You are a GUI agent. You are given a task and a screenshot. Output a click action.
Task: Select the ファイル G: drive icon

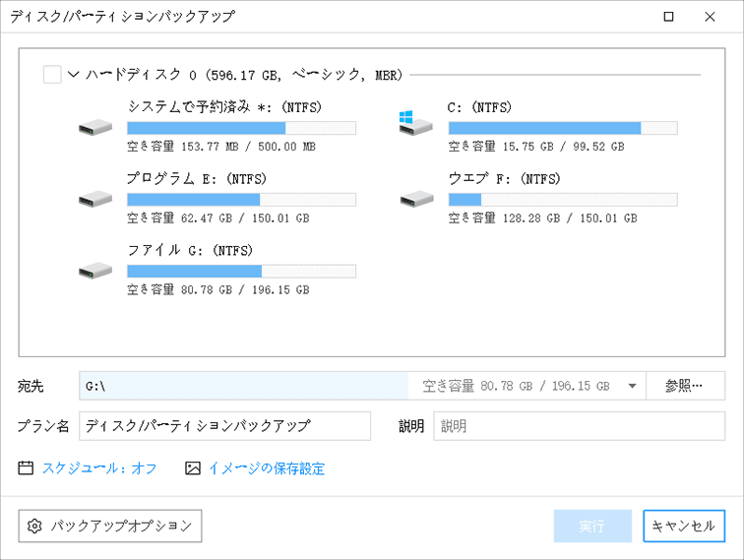click(x=95, y=271)
